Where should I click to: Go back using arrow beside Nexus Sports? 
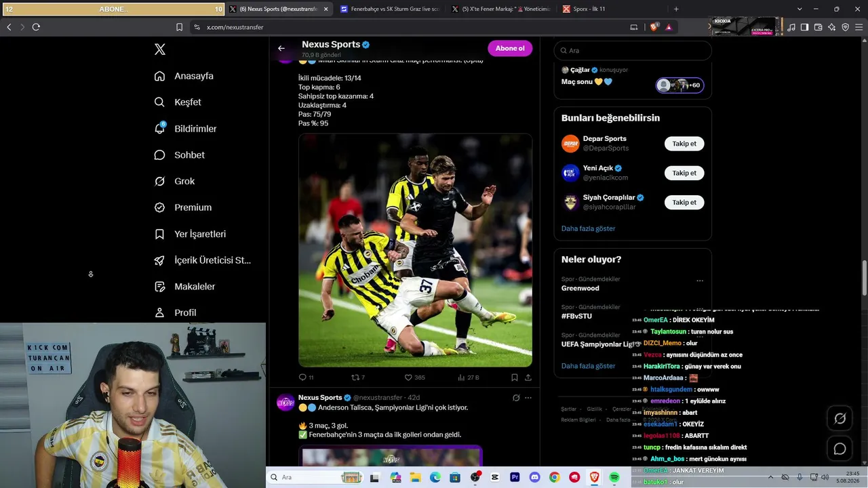(x=281, y=49)
